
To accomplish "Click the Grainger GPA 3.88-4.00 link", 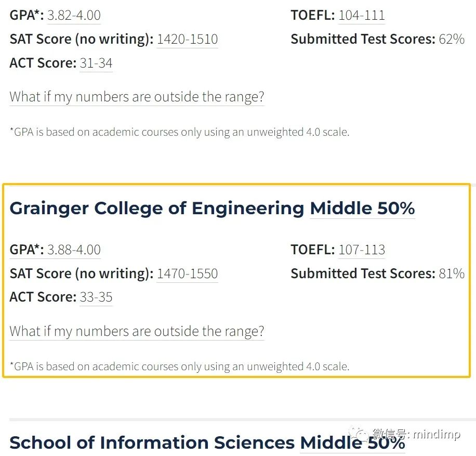I will pos(74,250).
